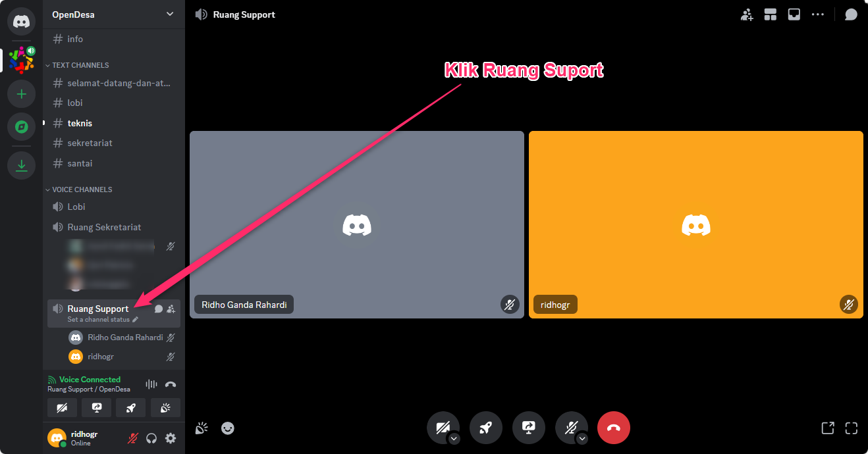Click Set a channel status text
The width and height of the screenshot is (868, 454).
tap(98, 320)
